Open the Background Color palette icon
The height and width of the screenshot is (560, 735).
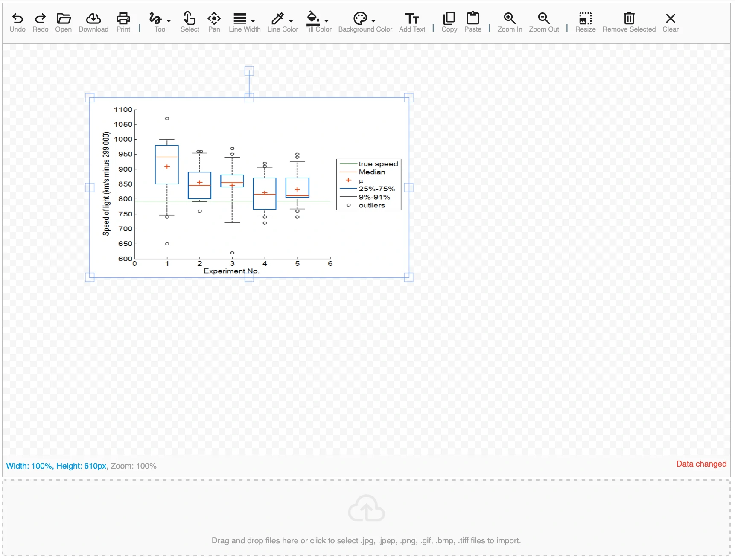point(360,18)
